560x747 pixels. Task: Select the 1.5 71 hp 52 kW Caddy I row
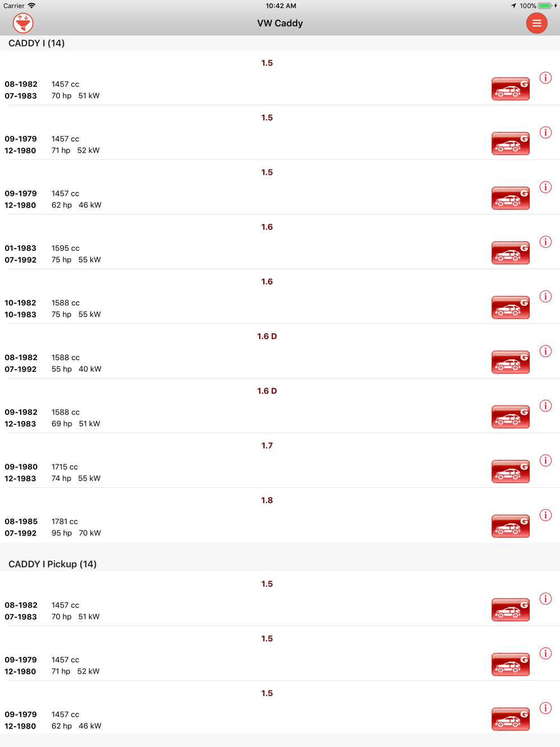point(280,133)
